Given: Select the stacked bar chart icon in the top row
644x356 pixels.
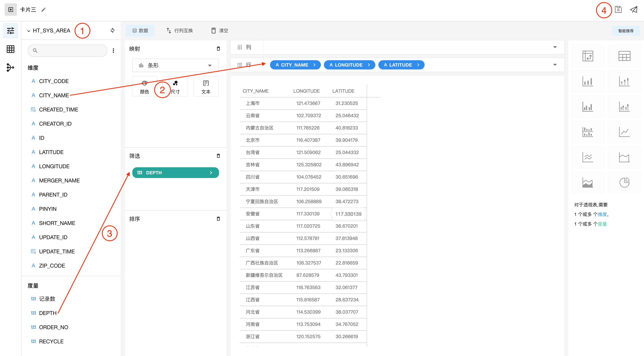Looking at the screenshot, I should tap(624, 82).
